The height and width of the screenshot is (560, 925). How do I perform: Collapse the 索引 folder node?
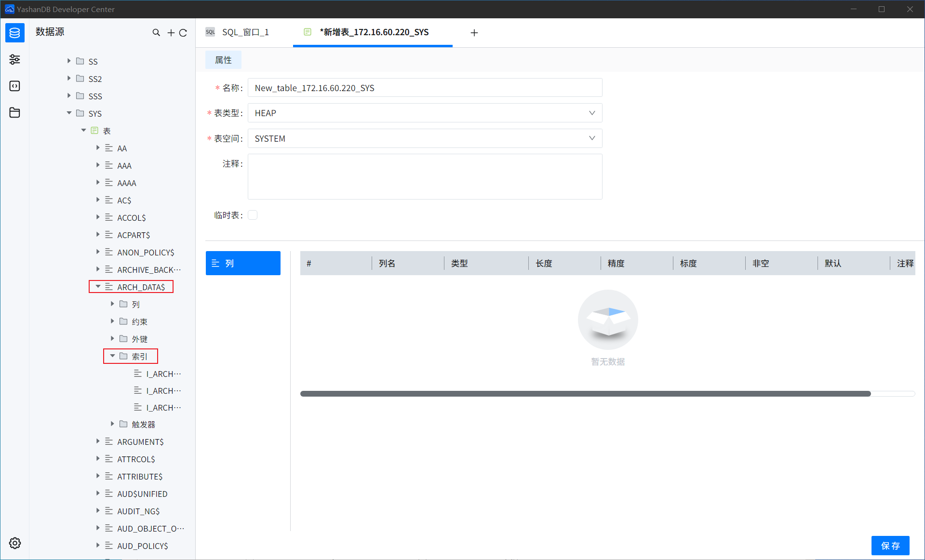click(112, 356)
